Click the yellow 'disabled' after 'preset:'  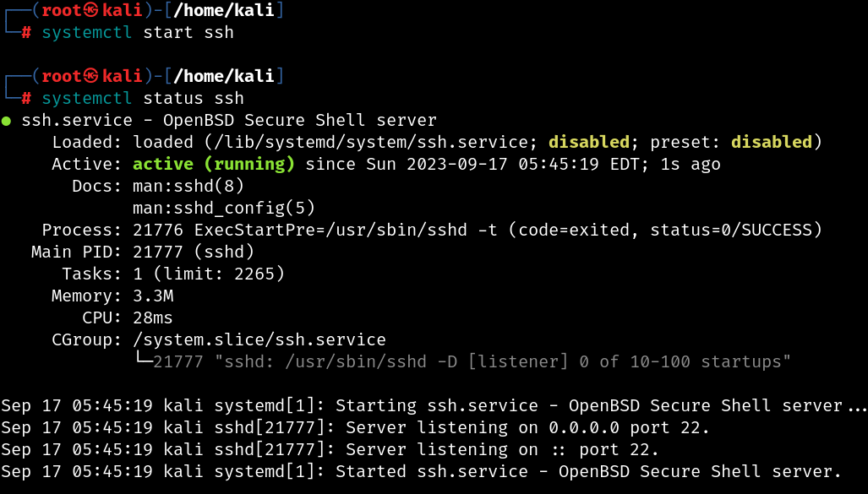(x=772, y=142)
